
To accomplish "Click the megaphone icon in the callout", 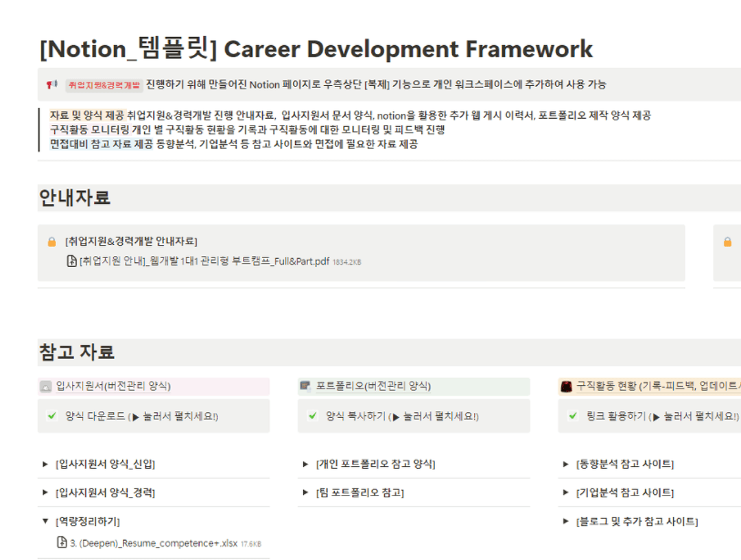I will 51,84.
